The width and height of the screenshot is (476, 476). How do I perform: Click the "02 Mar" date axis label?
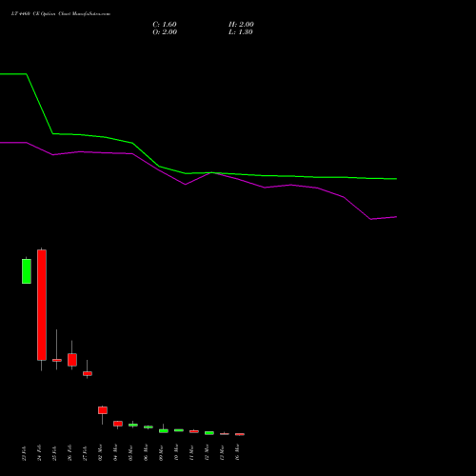click(x=101, y=452)
